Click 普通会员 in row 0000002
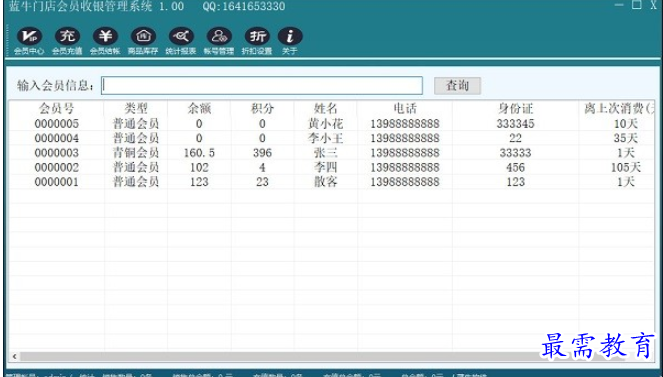Image resolution: width=663 pixels, height=377 pixels. 136,167
